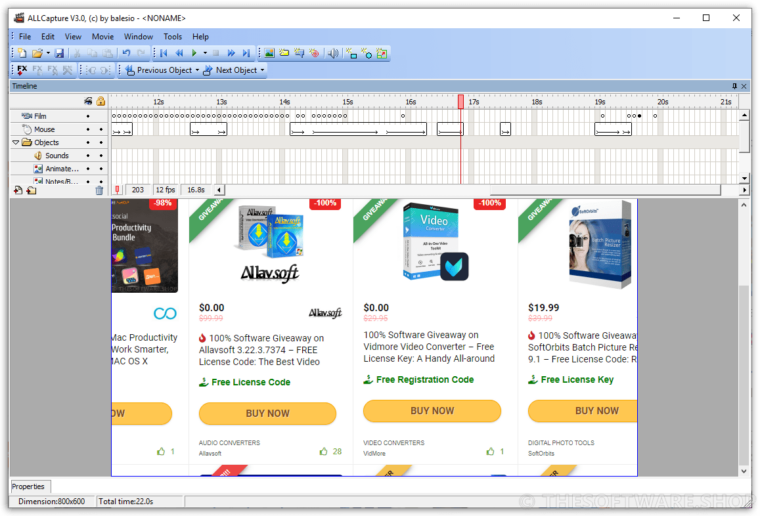This screenshot has width=760, height=516.
Task: Open the Help menu
Action: (200, 36)
